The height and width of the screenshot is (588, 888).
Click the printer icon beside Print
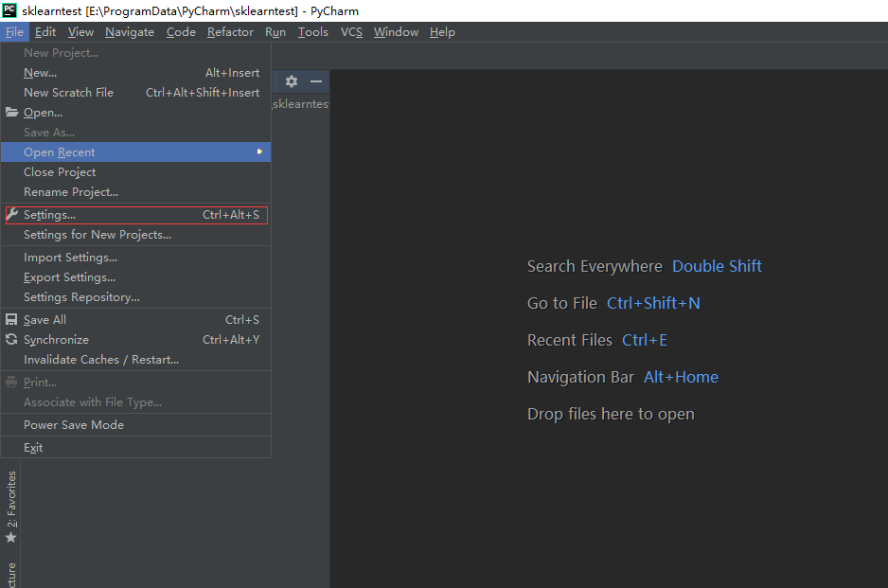tap(11, 382)
